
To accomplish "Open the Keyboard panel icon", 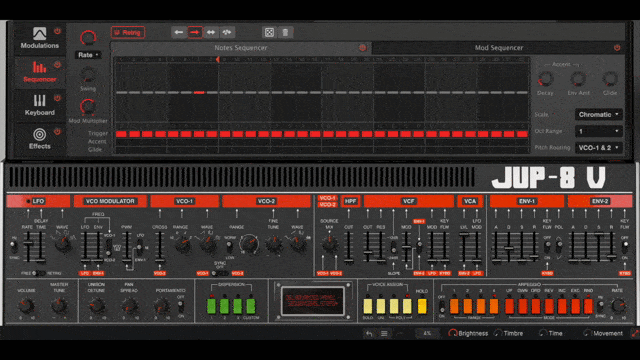I will point(40,100).
